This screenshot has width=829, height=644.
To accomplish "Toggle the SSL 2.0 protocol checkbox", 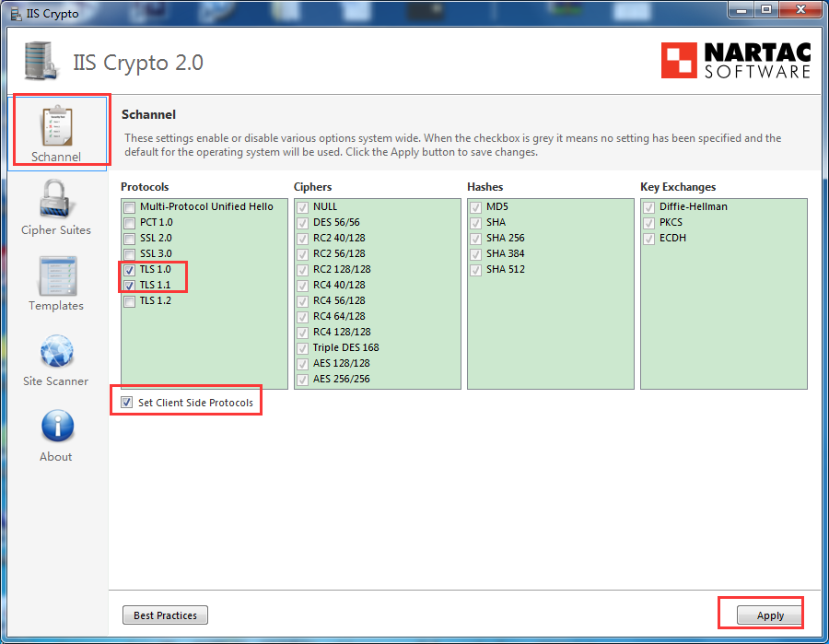I will (130, 239).
